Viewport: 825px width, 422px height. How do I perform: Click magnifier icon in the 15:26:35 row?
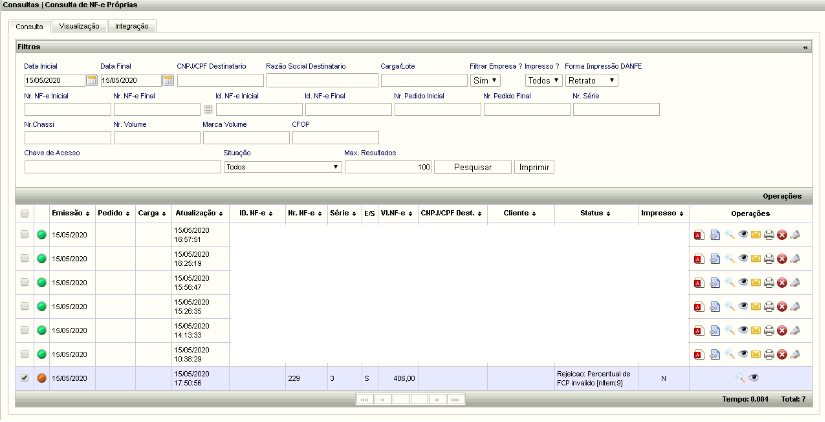[x=729, y=306]
